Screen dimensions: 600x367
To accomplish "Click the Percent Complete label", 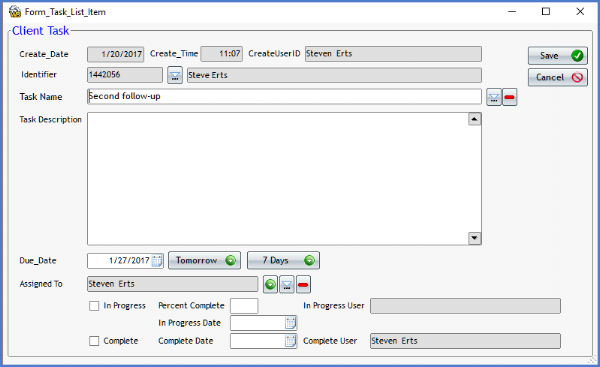I will 191,306.
